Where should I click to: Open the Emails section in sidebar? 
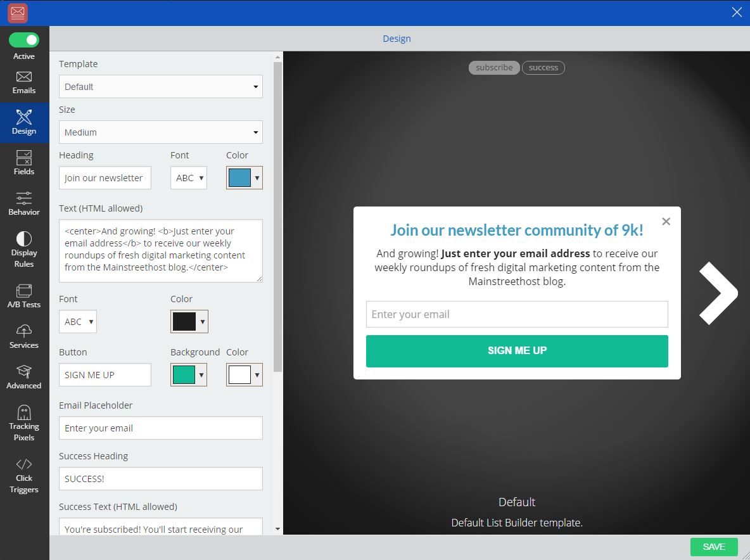tap(24, 82)
